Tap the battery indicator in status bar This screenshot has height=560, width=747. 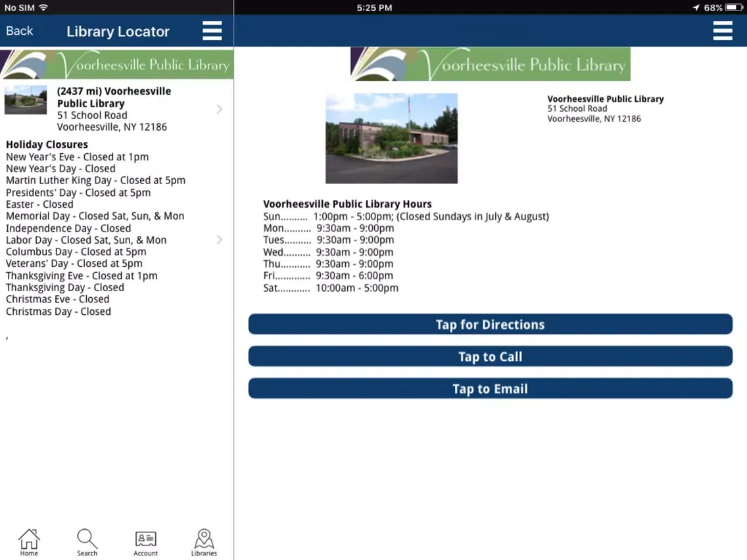(x=733, y=8)
